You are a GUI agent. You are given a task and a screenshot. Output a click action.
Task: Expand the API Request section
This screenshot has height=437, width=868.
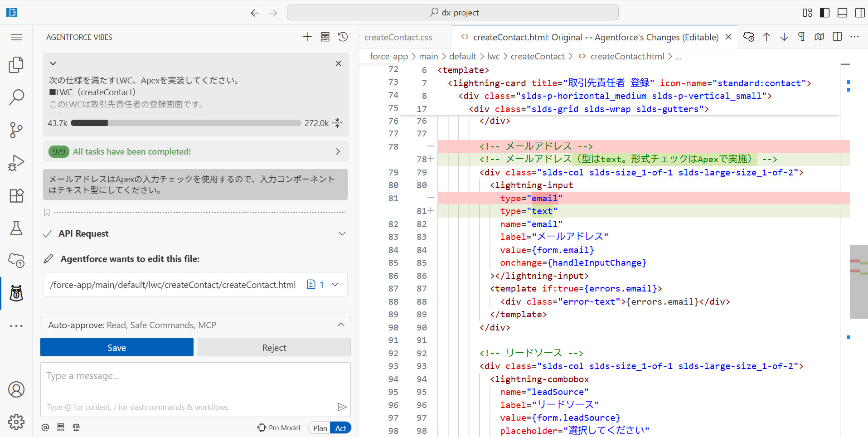point(342,234)
